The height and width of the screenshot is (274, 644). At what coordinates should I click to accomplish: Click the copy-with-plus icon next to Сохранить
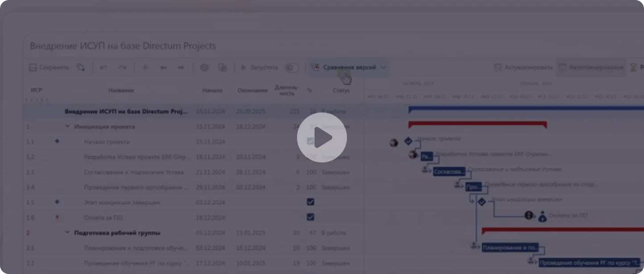click(81, 67)
